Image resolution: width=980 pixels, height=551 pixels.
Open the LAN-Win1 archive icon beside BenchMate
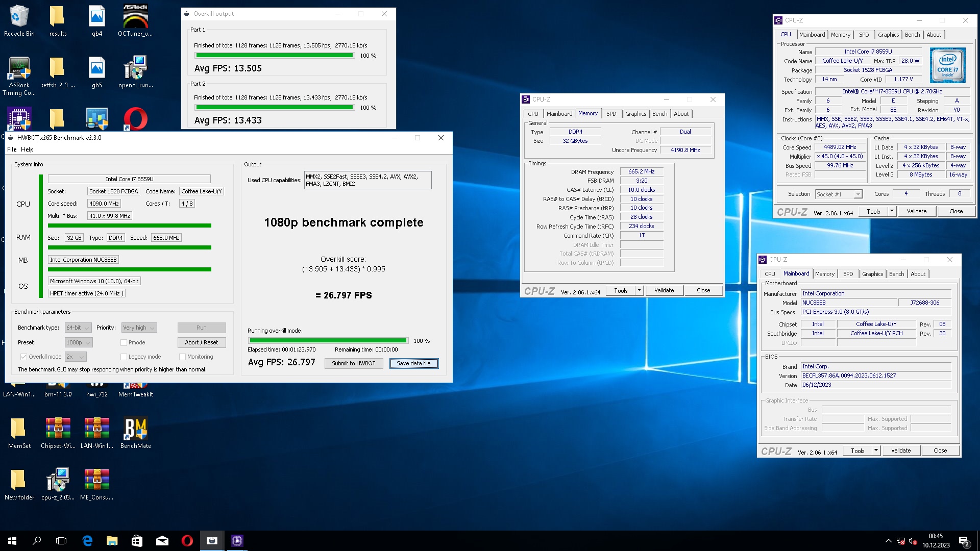pyautogui.click(x=97, y=433)
